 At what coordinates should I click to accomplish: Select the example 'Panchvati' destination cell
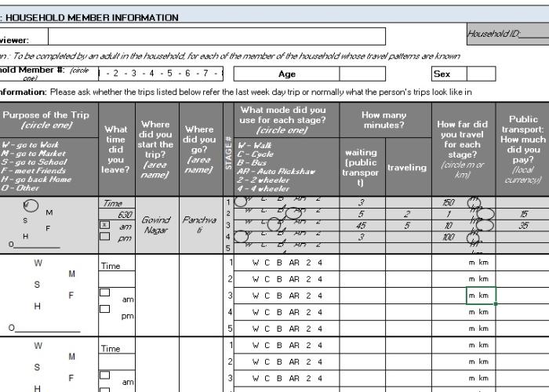pos(201,225)
